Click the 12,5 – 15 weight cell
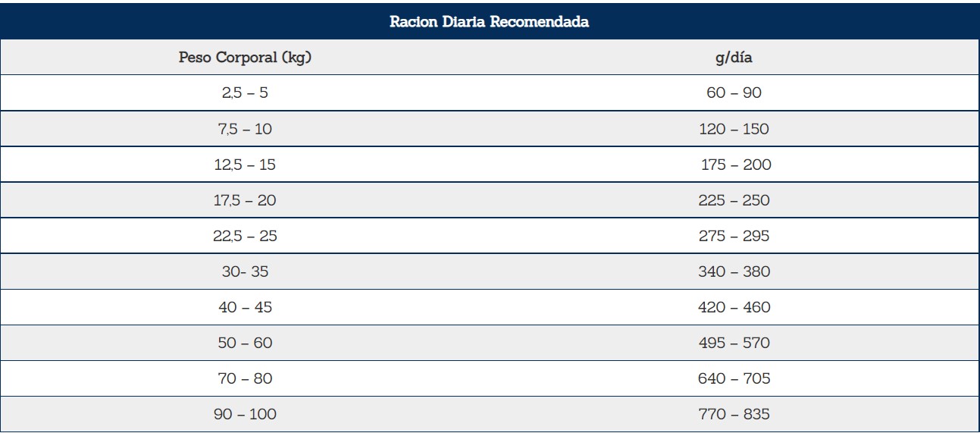980x433 pixels. pyautogui.click(x=246, y=165)
